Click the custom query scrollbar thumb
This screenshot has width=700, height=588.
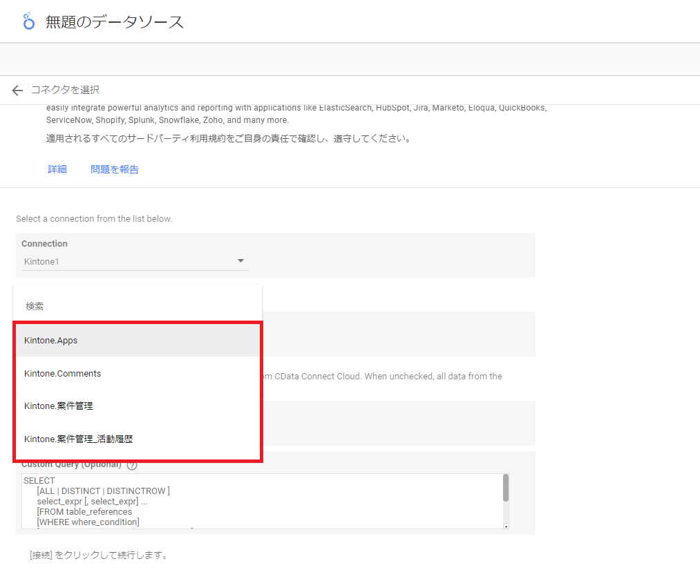click(x=506, y=488)
